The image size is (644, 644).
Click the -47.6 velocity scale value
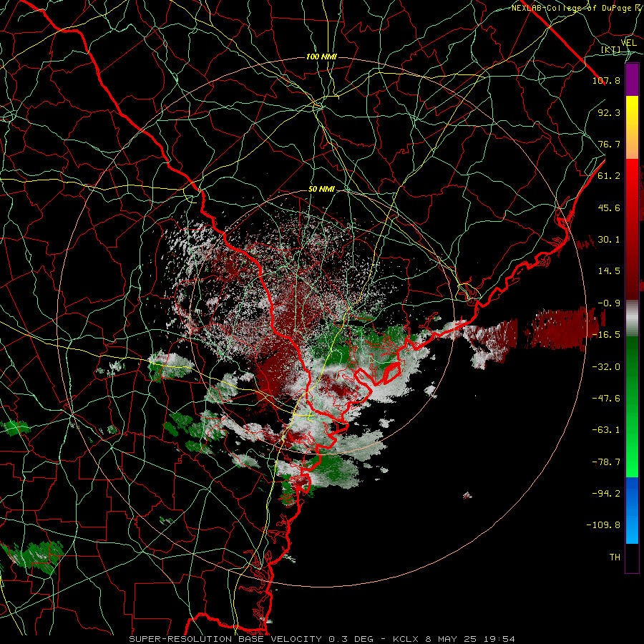point(606,399)
